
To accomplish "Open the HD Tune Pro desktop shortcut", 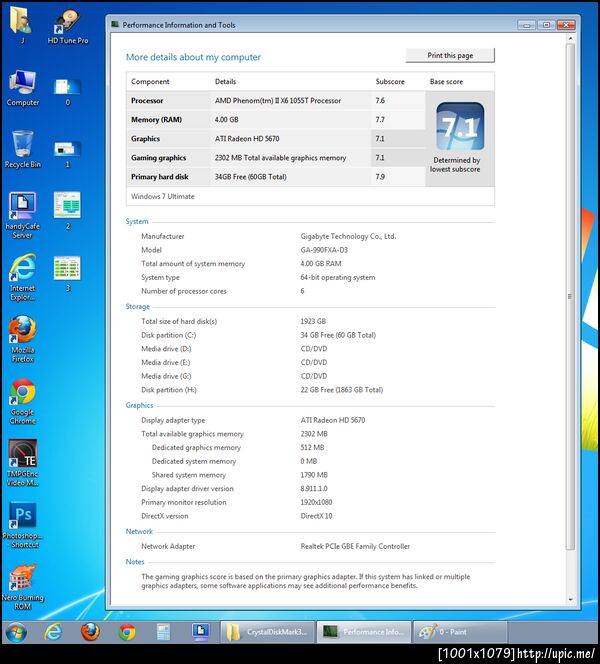I will tap(68, 27).
